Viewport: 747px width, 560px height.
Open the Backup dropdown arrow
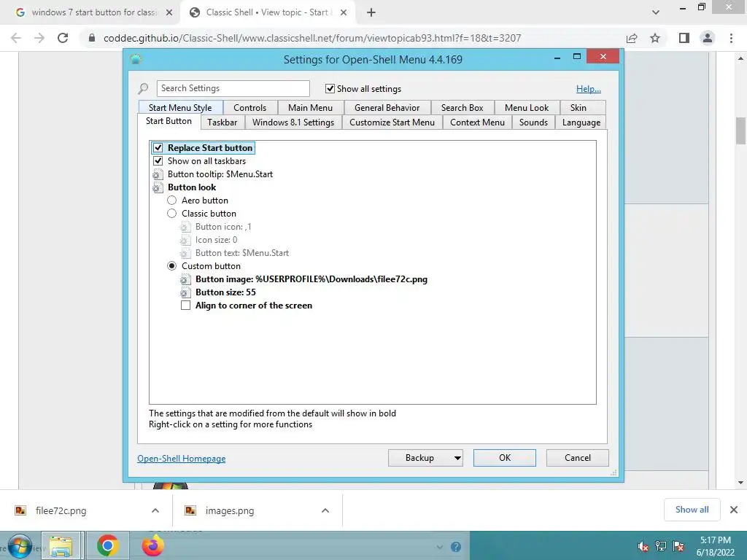pos(457,458)
